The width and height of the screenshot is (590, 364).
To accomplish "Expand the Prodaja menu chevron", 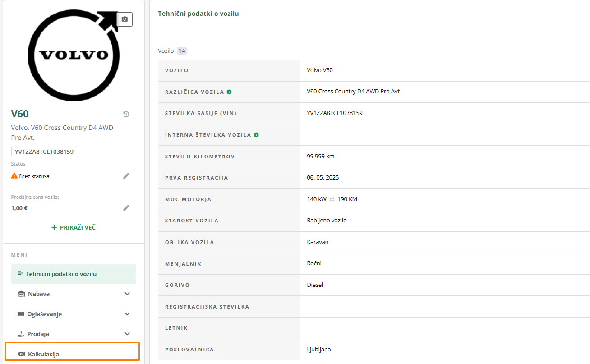I will 127,334.
